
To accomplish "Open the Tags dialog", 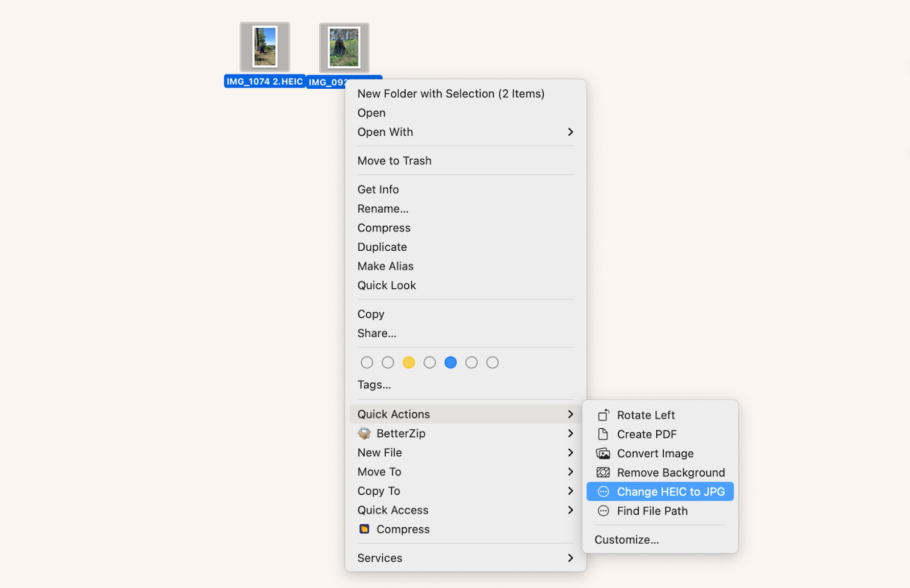I will point(374,384).
